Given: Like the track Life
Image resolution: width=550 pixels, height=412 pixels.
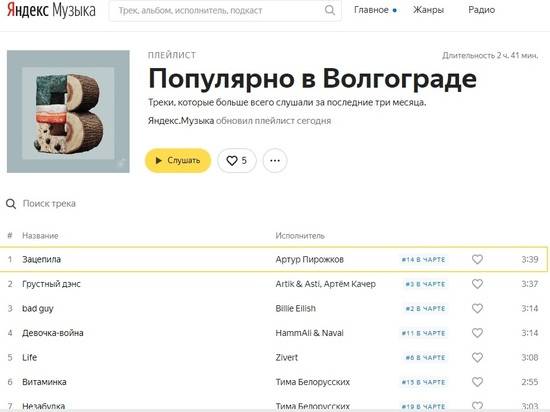Looking at the screenshot, I should pyautogui.click(x=477, y=358).
